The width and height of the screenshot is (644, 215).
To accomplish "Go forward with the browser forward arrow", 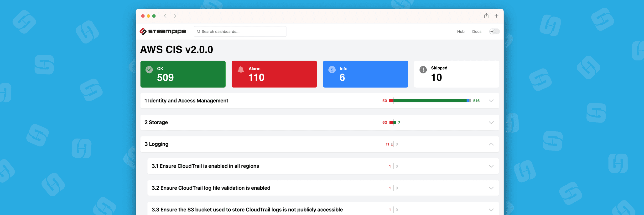I will [x=175, y=16].
